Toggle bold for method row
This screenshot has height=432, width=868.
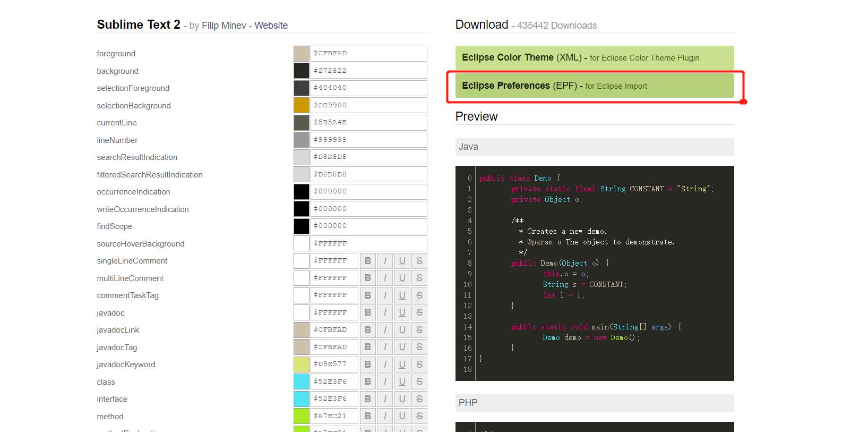[x=367, y=416]
